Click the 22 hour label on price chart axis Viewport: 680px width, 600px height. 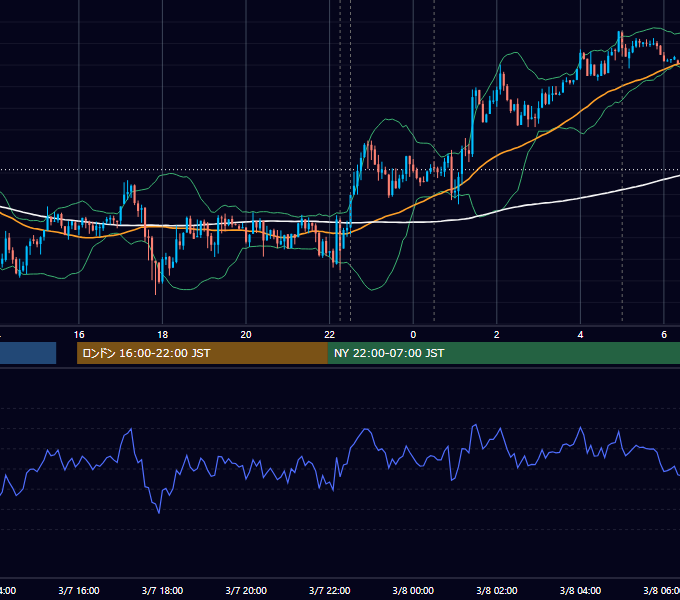point(330,334)
